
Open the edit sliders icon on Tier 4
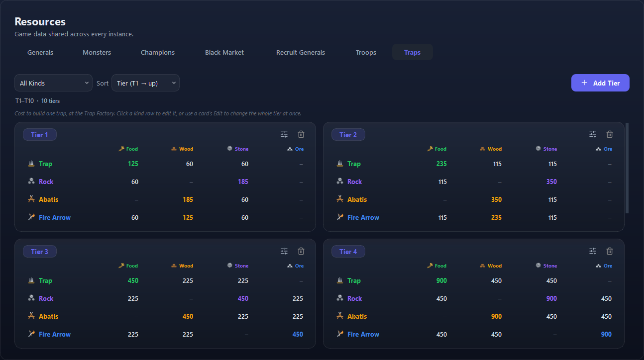pyautogui.click(x=593, y=251)
